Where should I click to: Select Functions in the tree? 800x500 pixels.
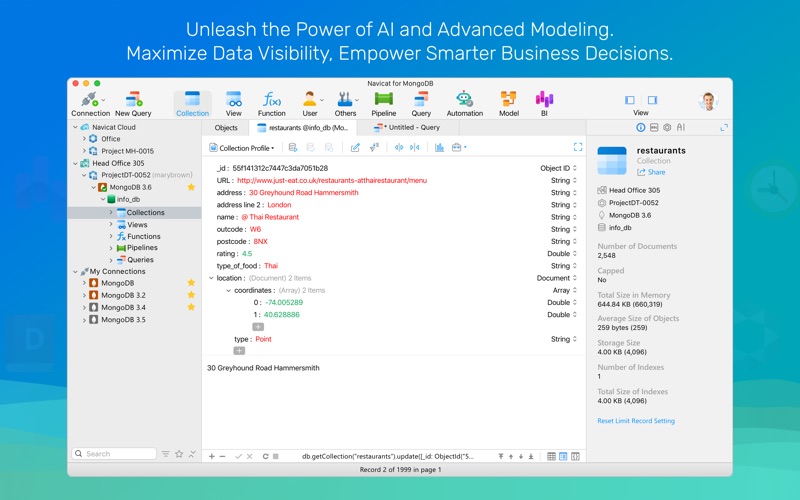pyautogui.click(x=143, y=236)
